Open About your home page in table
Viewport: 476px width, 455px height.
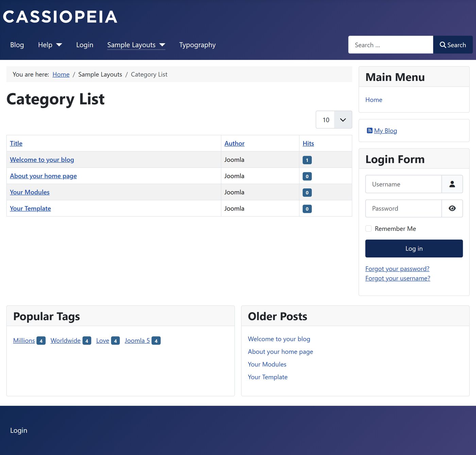pyautogui.click(x=43, y=176)
